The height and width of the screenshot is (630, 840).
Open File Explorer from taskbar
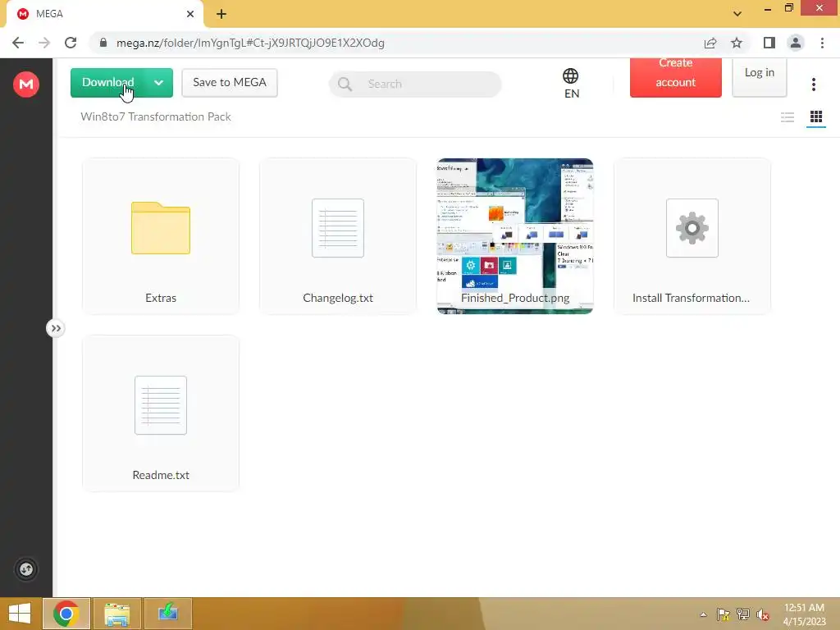(116, 614)
